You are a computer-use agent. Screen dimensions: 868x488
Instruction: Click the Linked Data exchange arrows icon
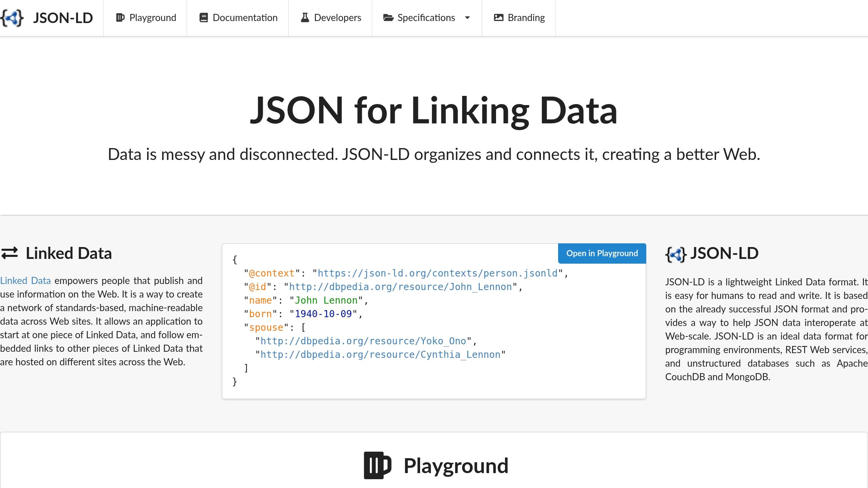click(9, 253)
